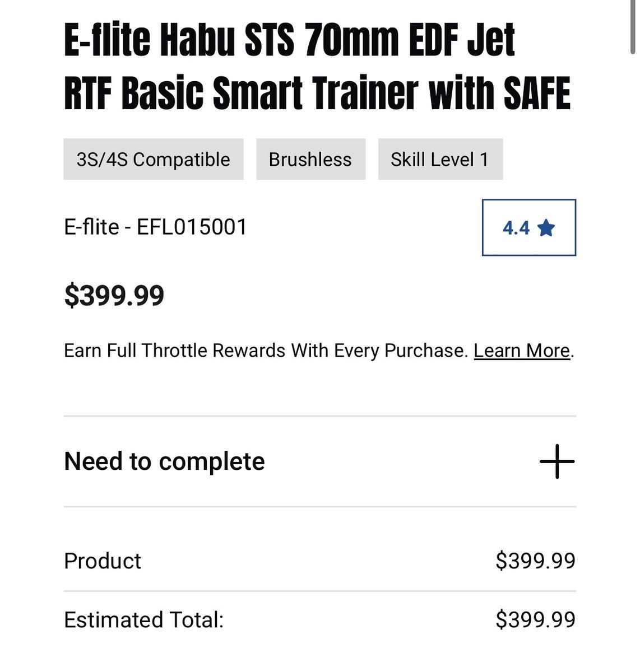The image size is (640, 672).
Task: Click the Habu STS 70mm EDF Jet title line
Action: point(337,40)
